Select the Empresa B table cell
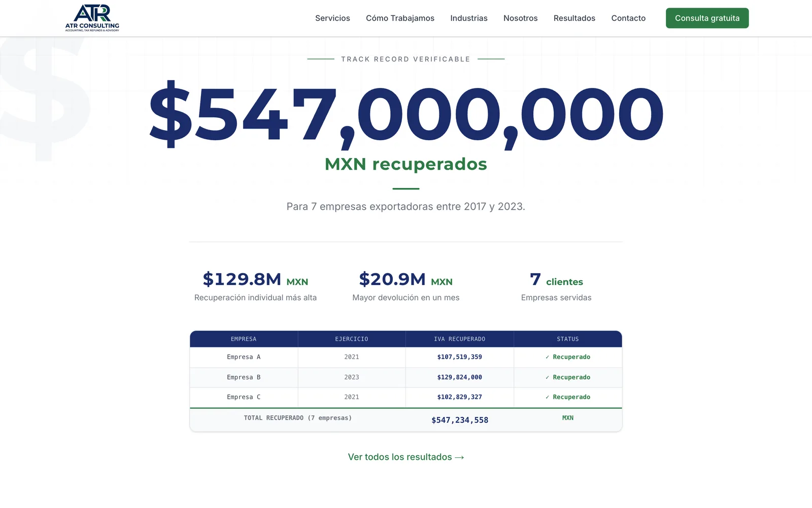 (244, 377)
